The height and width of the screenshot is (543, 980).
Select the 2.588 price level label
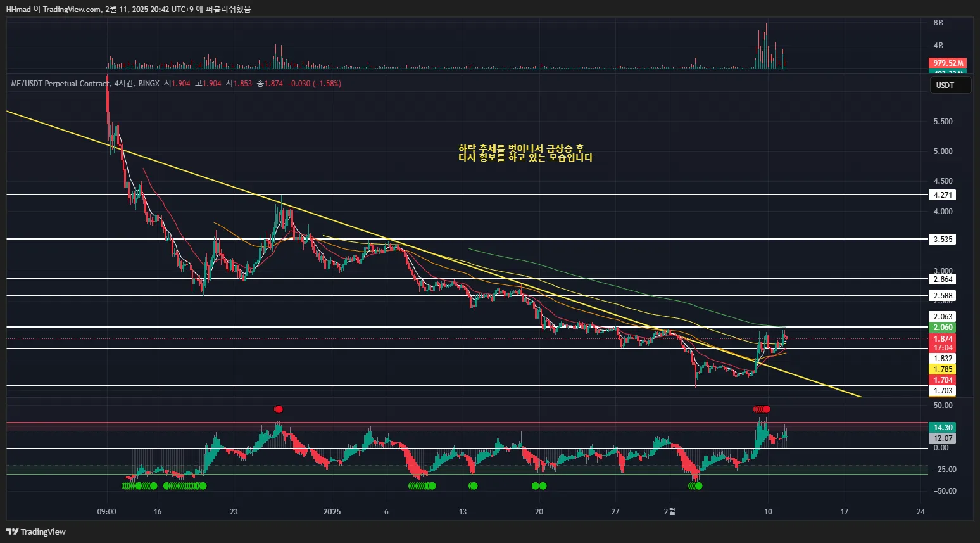click(x=942, y=296)
